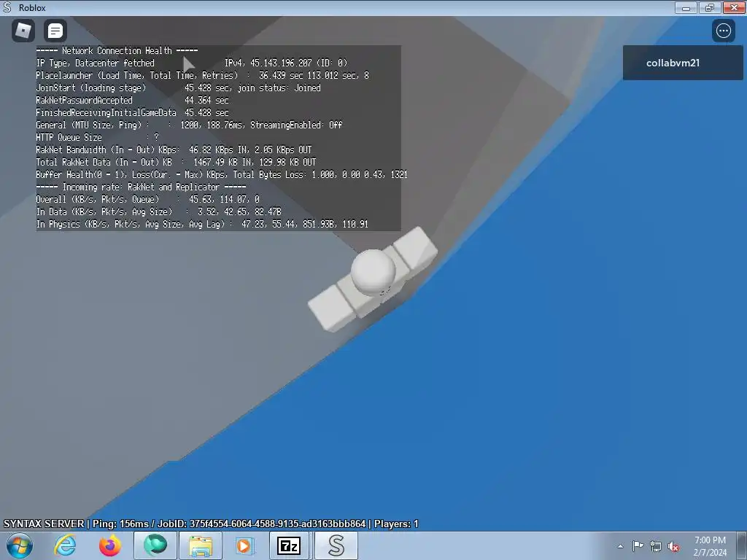Open the more options ellipsis button
This screenshot has height=560, width=747.
click(723, 31)
